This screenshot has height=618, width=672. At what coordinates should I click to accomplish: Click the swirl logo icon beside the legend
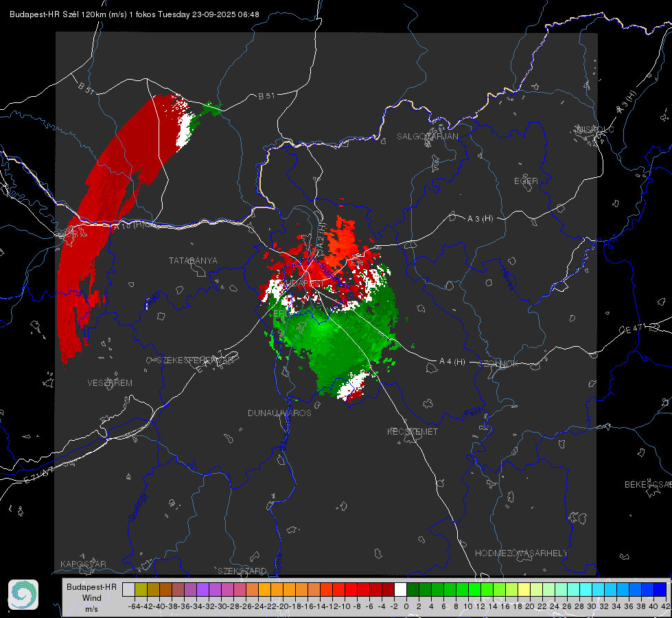tap(23, 595)
